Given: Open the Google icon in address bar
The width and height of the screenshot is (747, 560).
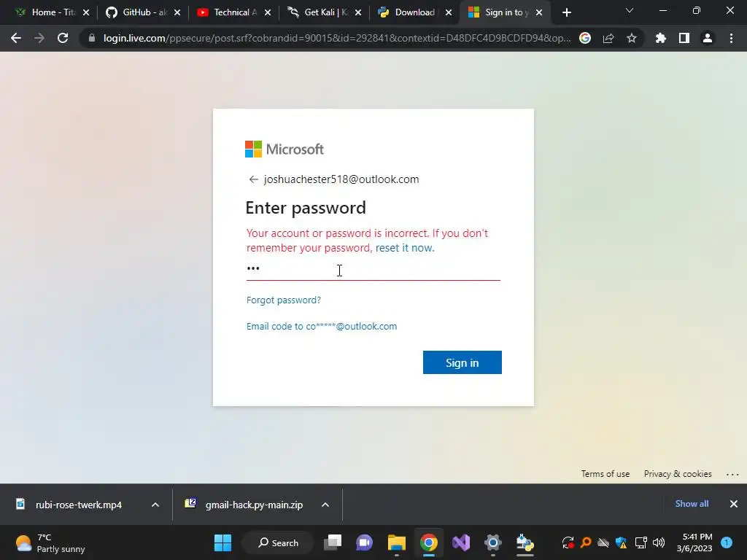Looking at the screenshot, I should click(x=585, y=38).
